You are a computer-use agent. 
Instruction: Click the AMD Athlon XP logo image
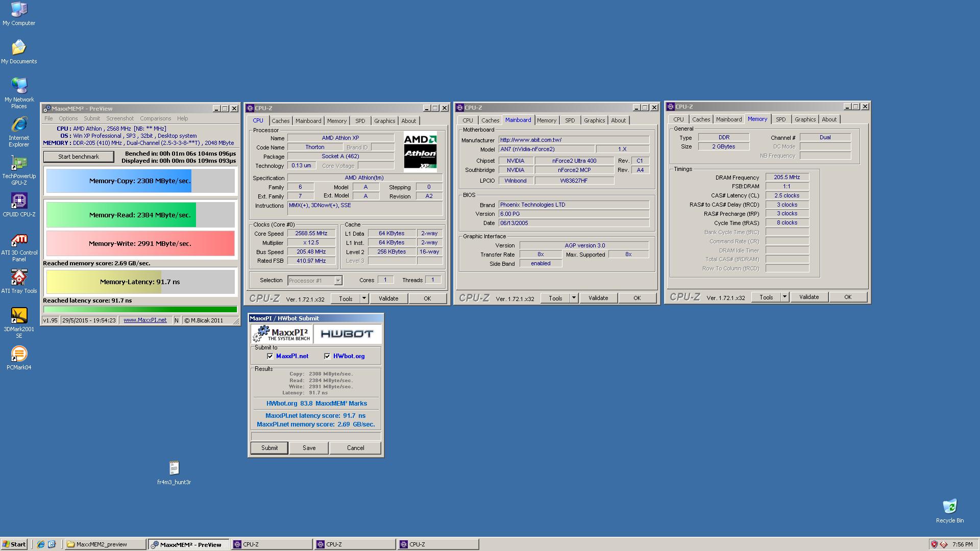pos(421,152)
